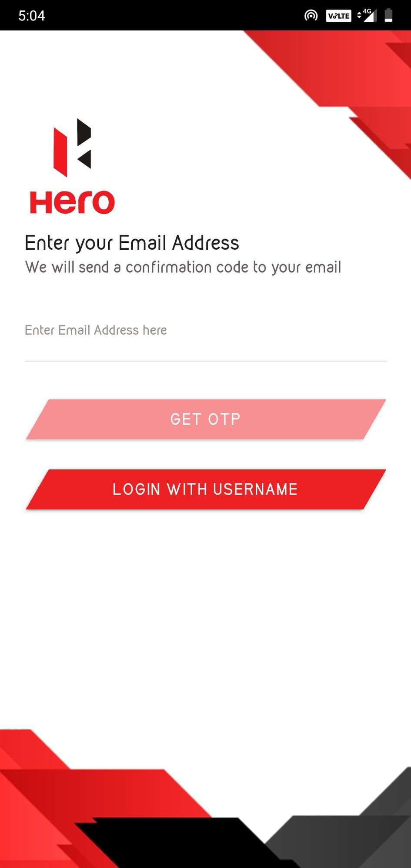Tap the red Hero wordmark
This screenshot has height=868, width=411.
point(72,202)
